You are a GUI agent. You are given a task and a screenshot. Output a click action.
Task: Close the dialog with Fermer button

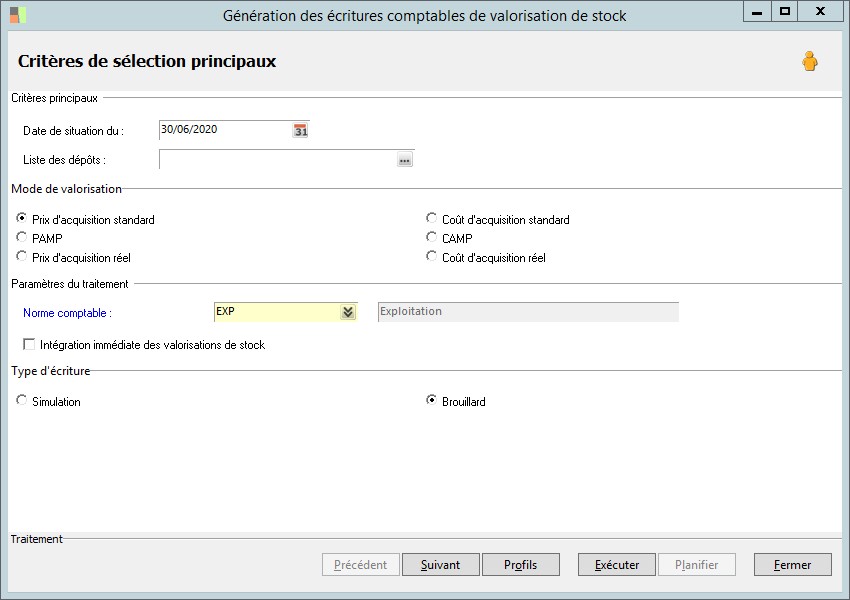click(793, 565)
